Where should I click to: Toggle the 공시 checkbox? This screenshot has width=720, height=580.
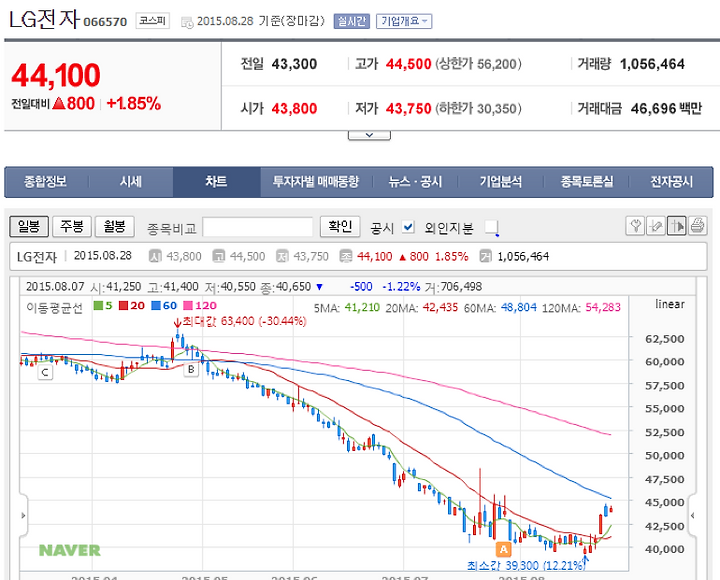(408, 227)
